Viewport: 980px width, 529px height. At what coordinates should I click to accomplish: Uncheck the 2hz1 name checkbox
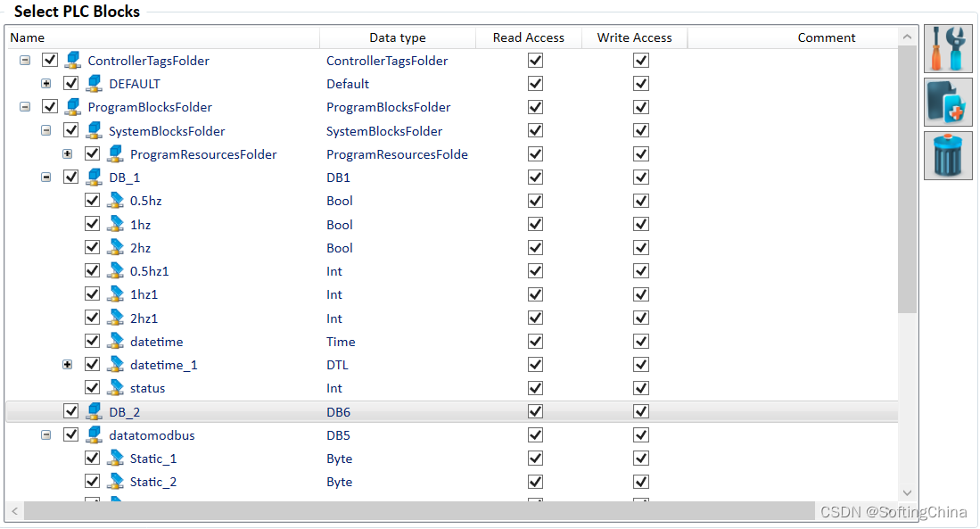pos(93,318)
